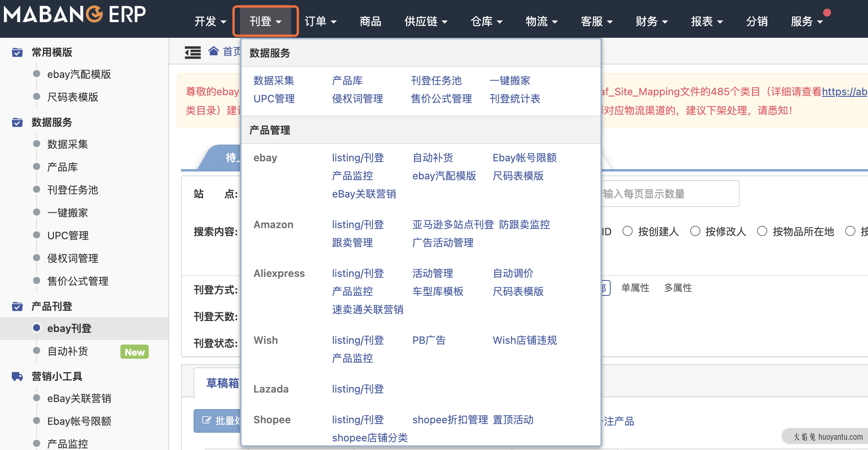Select ebay汽配模版 in sidebar
Image resolution: width=868 pixels, height=450 pixels.
79,74
